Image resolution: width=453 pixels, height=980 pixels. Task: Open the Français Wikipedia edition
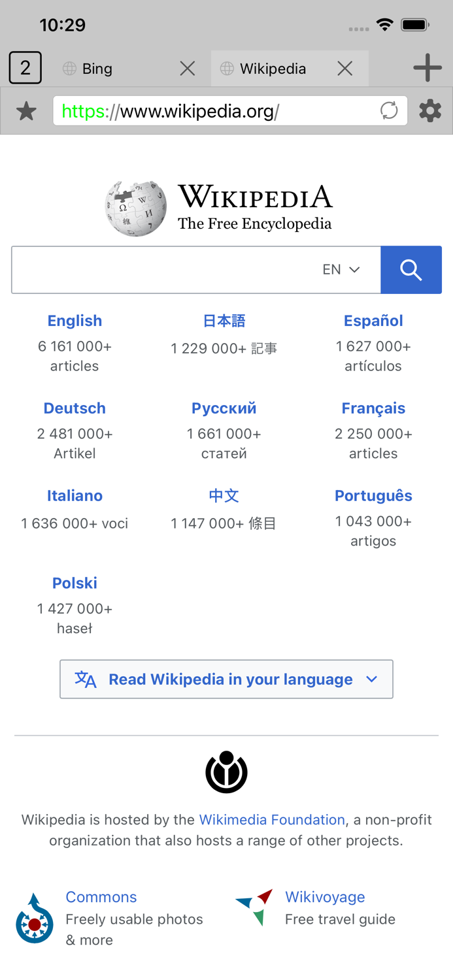[373, 408]
